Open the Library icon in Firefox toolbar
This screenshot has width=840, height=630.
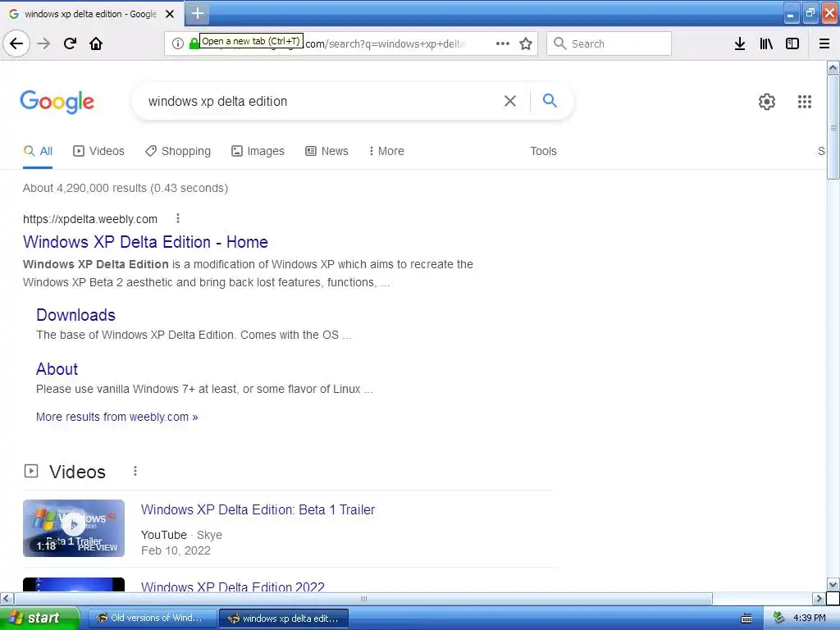point(766,43)
